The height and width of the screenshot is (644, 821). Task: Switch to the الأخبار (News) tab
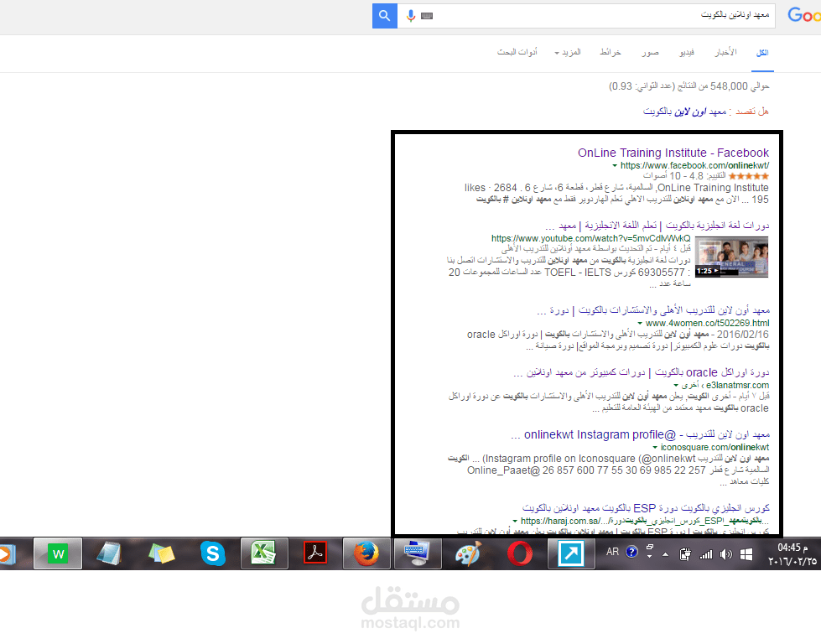(x=725, y=52)
